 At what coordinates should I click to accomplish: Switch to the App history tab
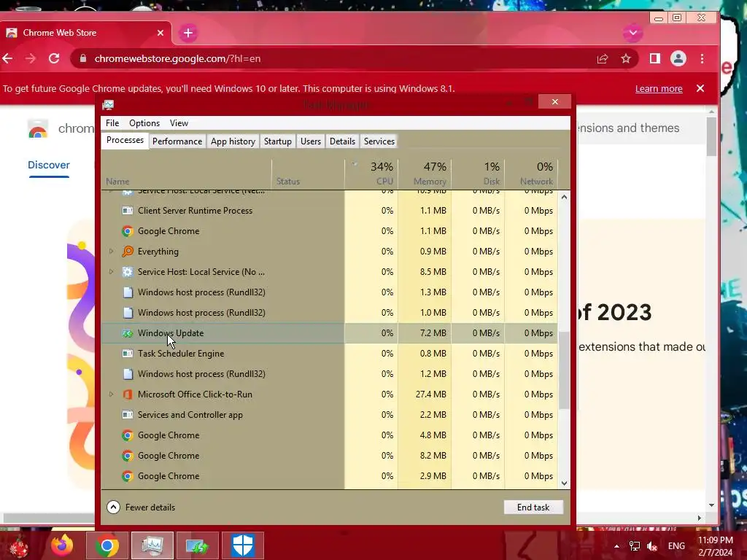coord(233,141)
